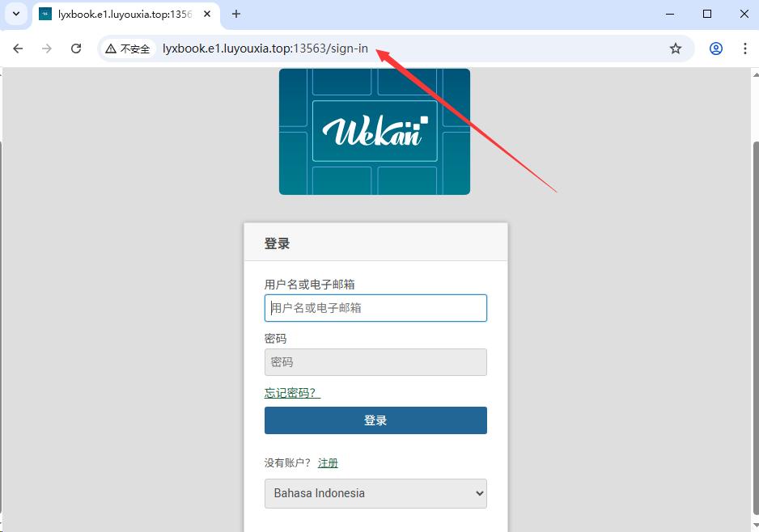Reload the current page

point(76,49)
